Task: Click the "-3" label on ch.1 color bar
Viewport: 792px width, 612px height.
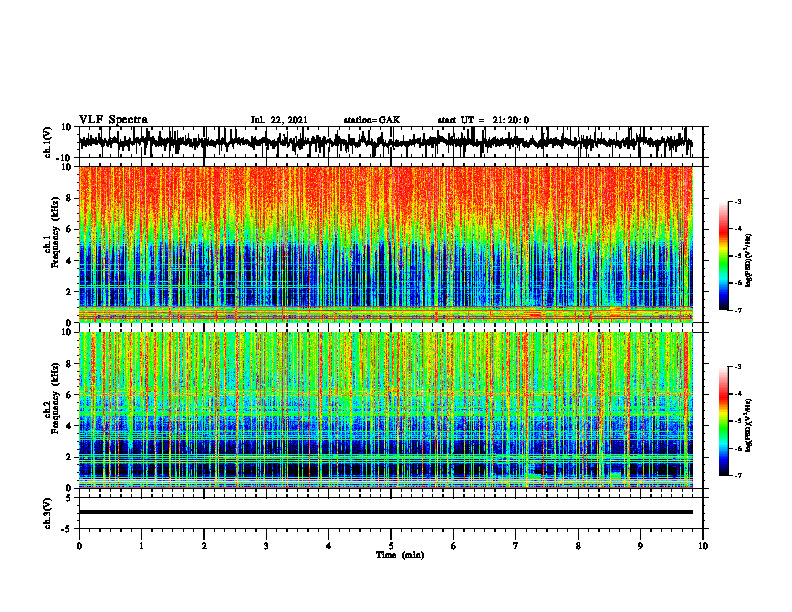Action: click(738, 202)
